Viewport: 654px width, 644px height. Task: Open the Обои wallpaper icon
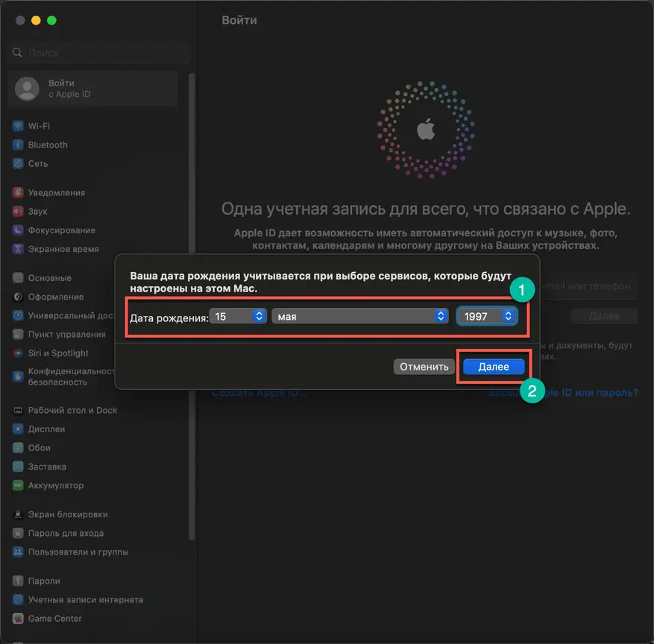(x=18, y=448)
